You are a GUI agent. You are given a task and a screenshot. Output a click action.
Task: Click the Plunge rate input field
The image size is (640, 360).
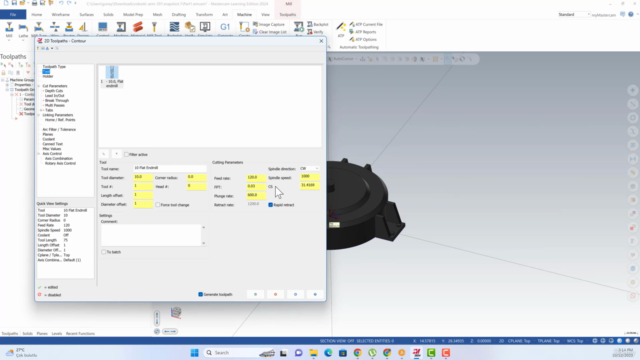pos(256,196)
